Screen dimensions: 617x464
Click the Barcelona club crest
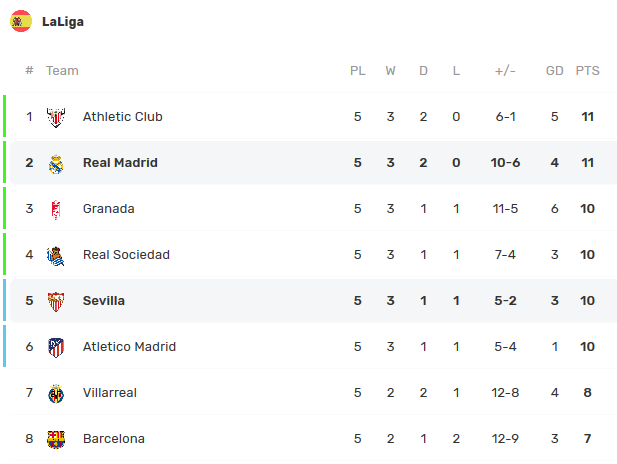pyautogui.click(x=56, y=439)
